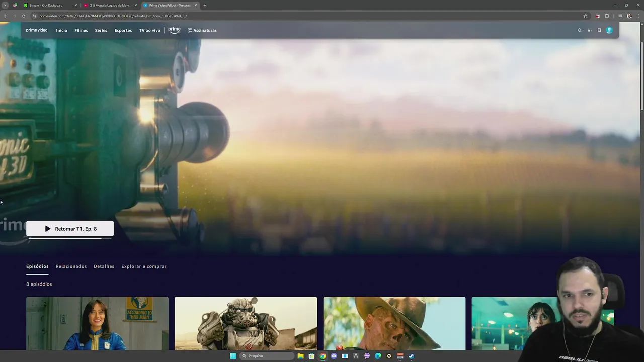Open the Chrome three-dot menu

[637, 16]
